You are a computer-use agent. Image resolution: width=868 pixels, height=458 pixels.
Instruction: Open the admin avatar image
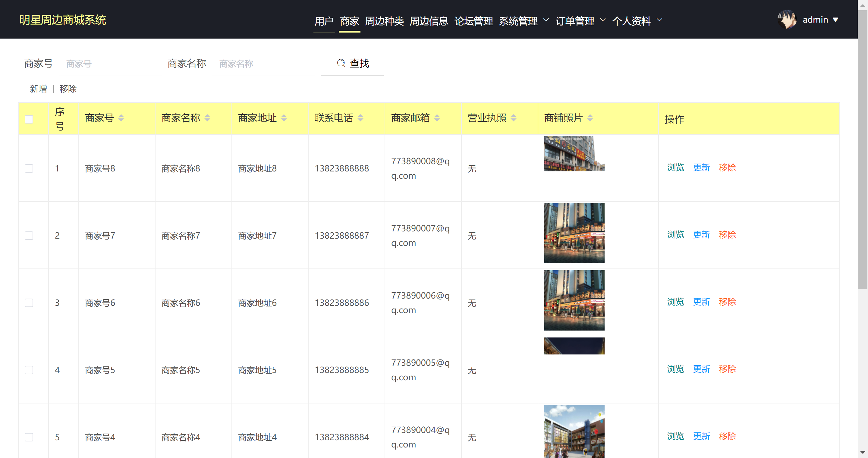pos(787,19)
